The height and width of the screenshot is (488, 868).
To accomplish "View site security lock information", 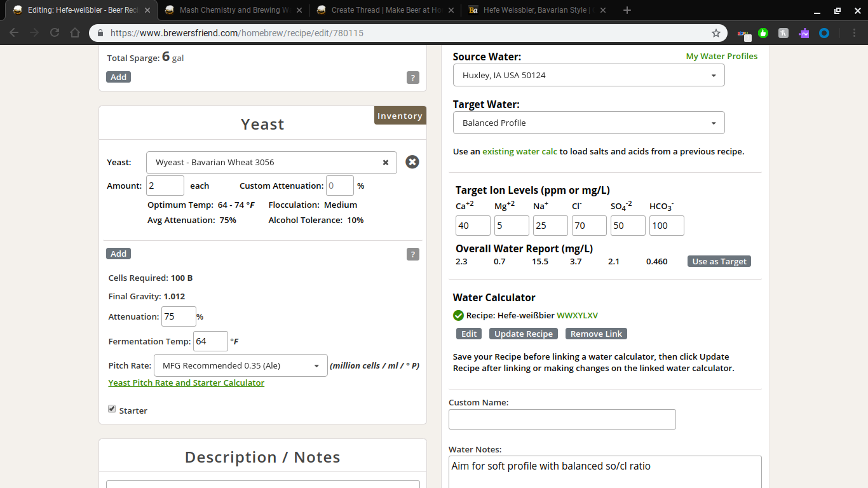I will point(100,33).
